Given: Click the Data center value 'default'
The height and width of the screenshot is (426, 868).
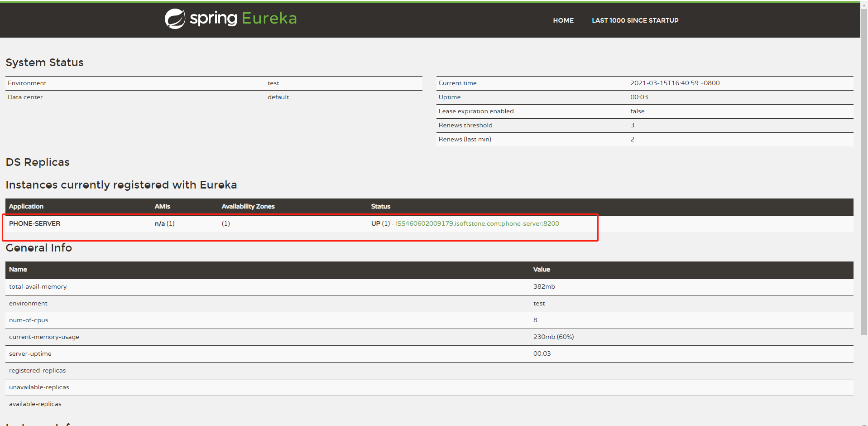Looking at the screenshot, I should tap(278, 97).
